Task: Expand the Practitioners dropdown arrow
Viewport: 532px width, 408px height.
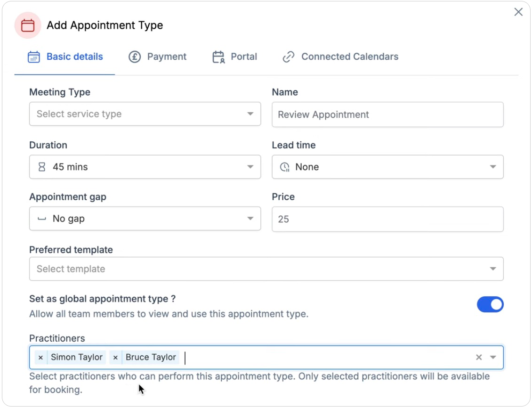Action: (x=493, y=358)
